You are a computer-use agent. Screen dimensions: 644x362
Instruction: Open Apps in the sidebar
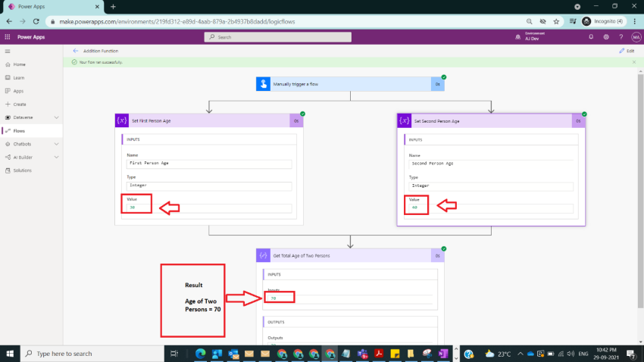pyautogui.click(x=18, y=91)
